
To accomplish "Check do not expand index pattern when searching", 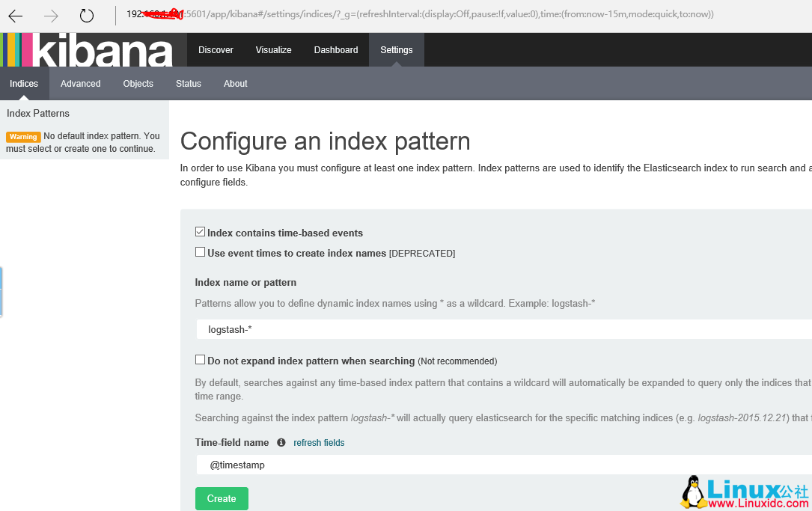I will coord(200,359).
